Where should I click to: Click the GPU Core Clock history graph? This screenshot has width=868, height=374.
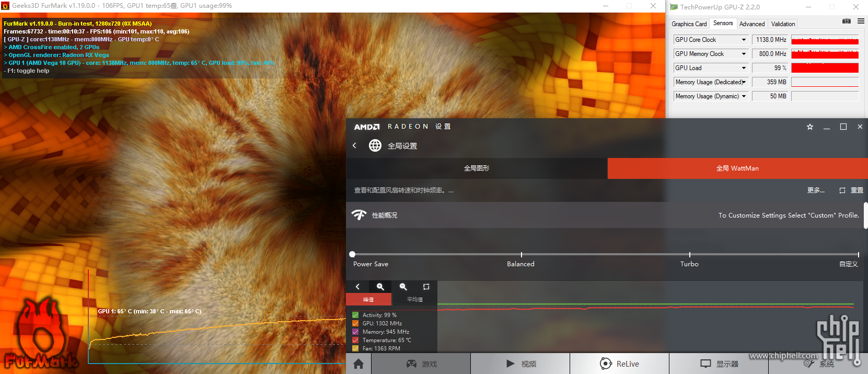point(825,40)
